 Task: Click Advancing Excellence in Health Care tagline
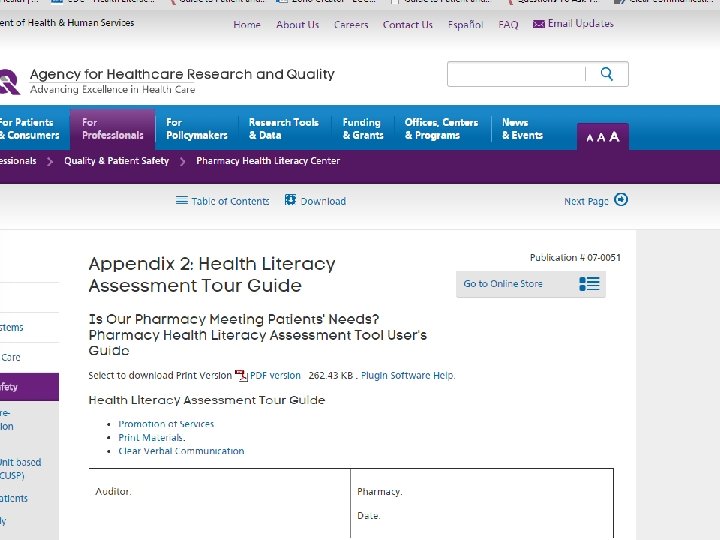pos(112,89)
